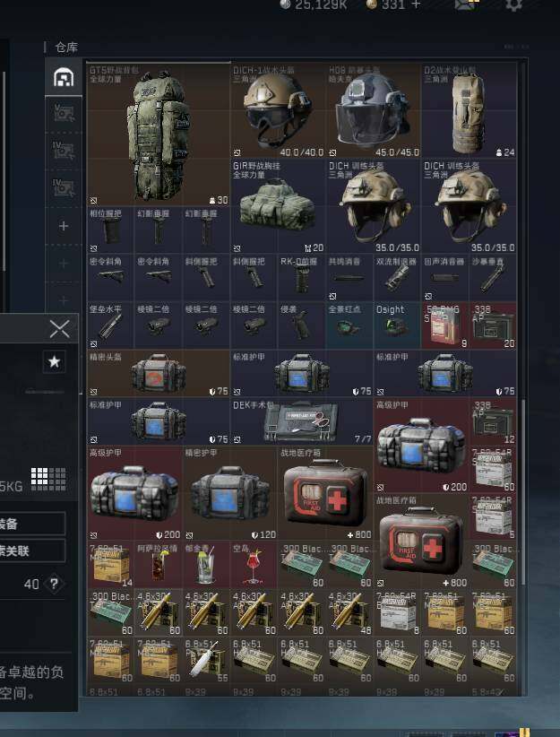
Task: Select the 空岛 red cocktail
Action: tap(254, 565)
